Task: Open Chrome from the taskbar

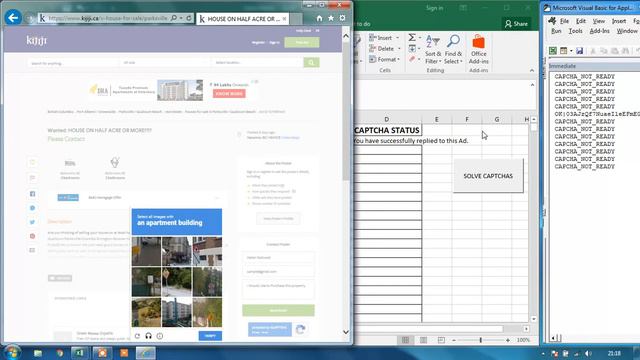Action: [x=60, y=353]
